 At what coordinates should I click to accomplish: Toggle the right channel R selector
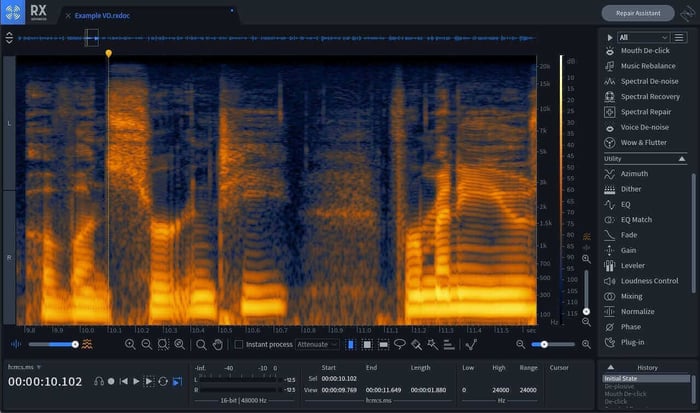click(9, 258)
